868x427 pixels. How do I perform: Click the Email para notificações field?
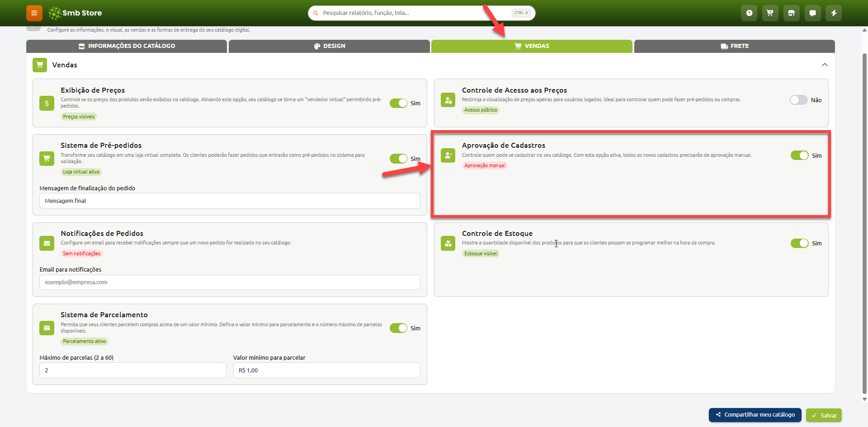point(230,282)
